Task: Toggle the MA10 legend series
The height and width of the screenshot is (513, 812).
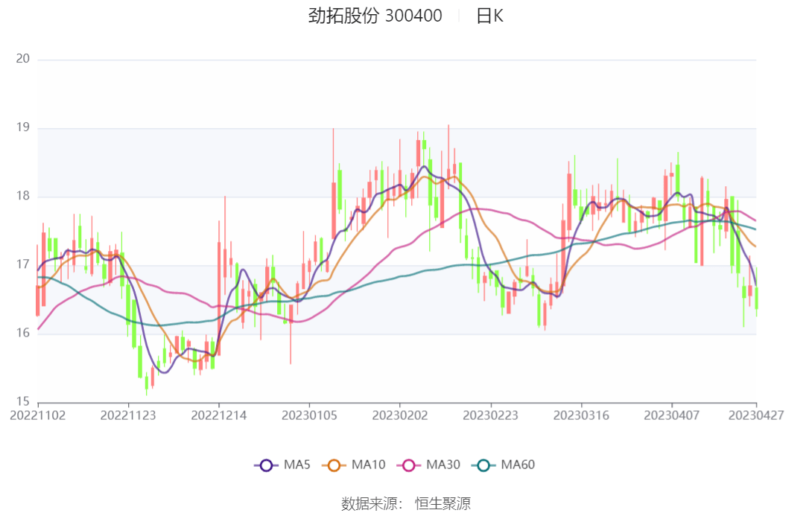Action: click(354, 465)
